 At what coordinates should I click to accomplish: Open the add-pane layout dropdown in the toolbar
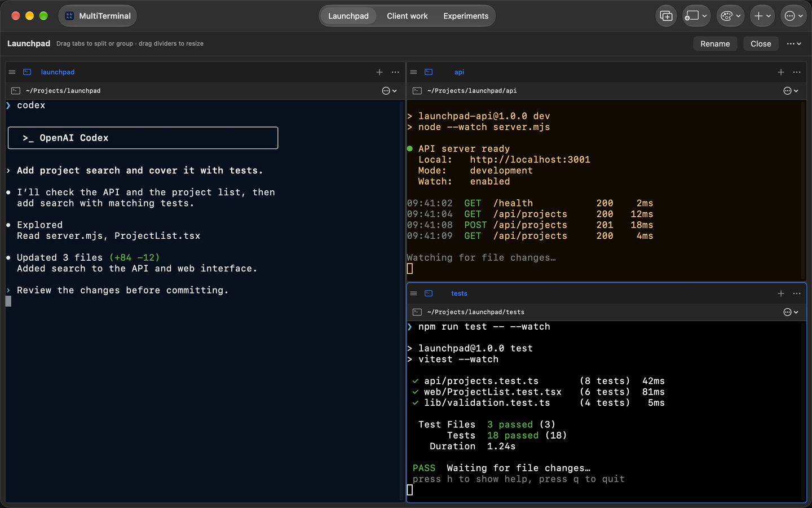tap(696, 16)
